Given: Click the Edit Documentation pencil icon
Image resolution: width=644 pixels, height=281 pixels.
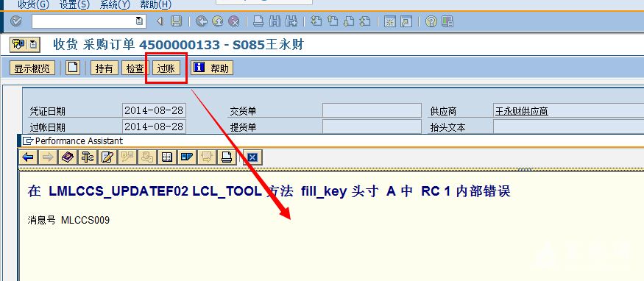Looking at the screenshot, I should 107,157.
